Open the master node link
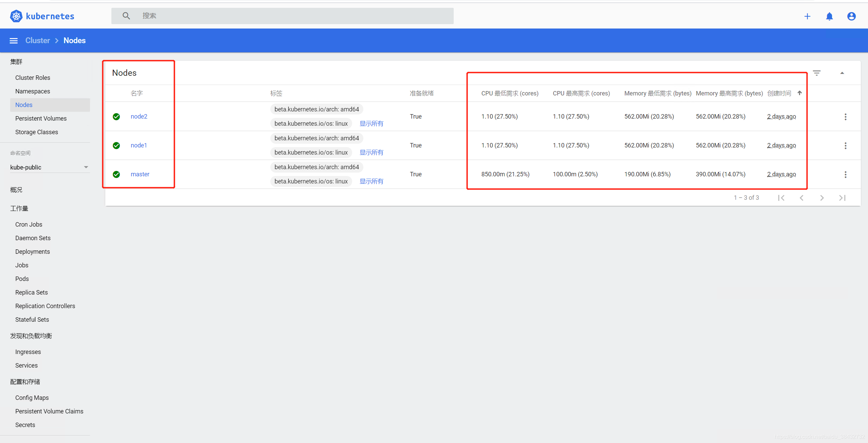Viewport: 868px width, 443px height. [140, 174]
